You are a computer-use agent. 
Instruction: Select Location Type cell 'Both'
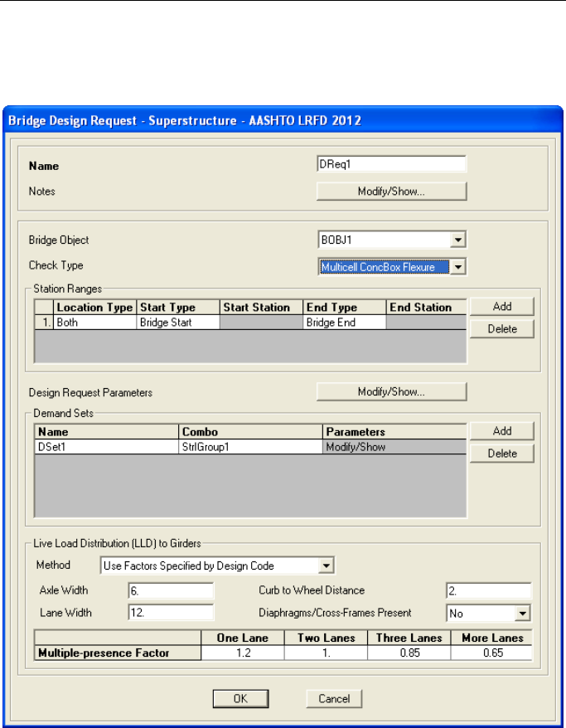click(x=94, y=323)
